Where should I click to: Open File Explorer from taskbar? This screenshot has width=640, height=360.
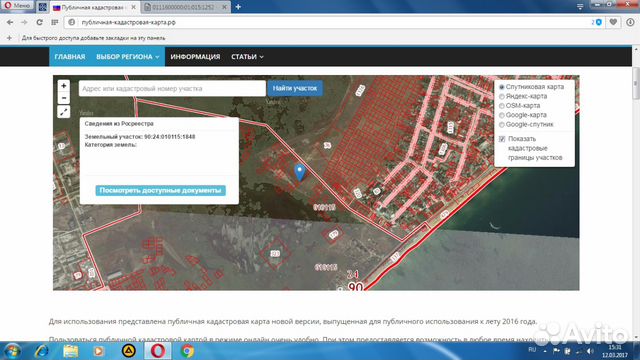[71, 351]
